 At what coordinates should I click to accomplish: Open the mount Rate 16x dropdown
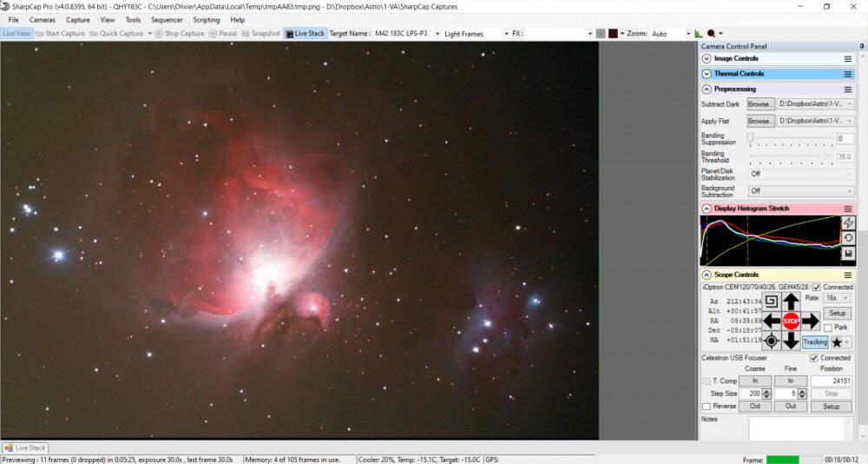coord(837,298)
